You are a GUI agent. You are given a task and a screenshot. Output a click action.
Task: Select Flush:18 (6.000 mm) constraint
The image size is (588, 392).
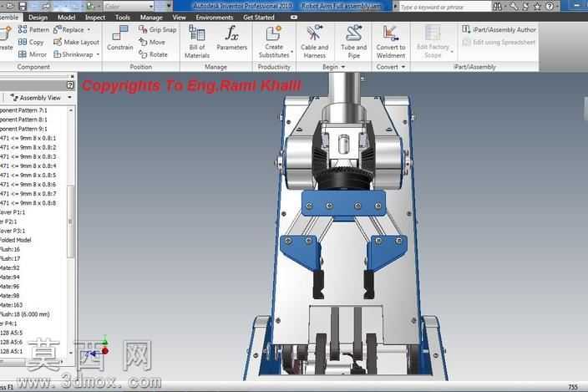coord(25,314)
